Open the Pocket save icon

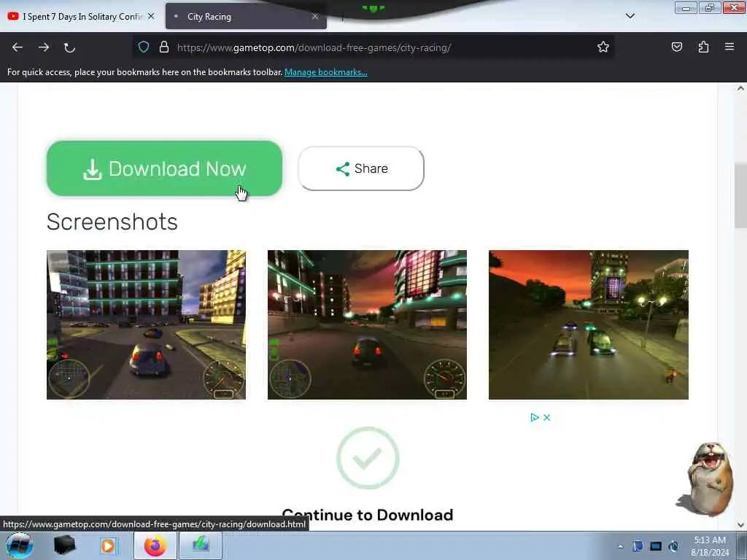pos(676,47)
